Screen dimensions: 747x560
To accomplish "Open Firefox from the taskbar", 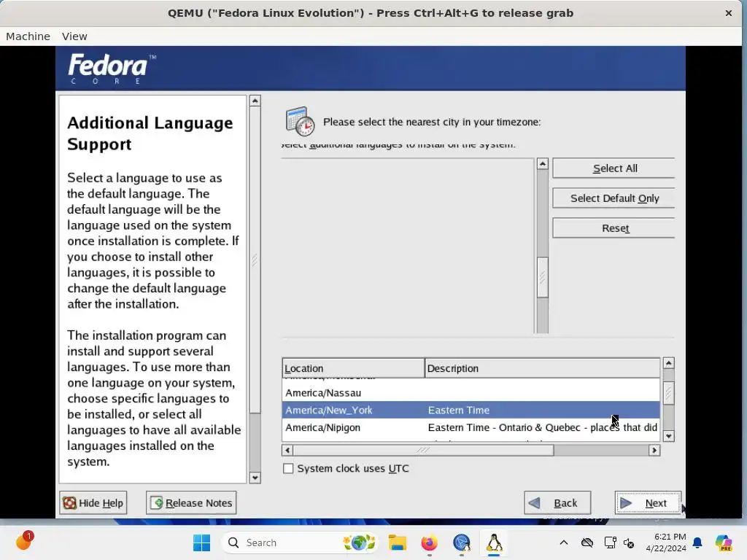I will 429,542.
